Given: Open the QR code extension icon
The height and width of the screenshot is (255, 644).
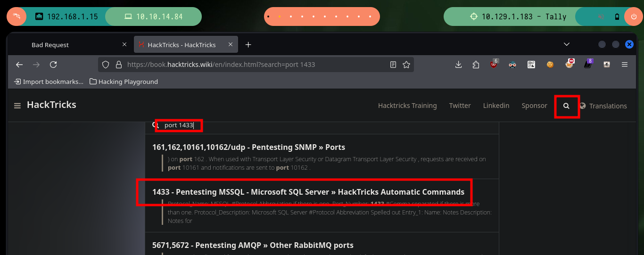Looking at the screenshot, I should click(x=531, y=65).
